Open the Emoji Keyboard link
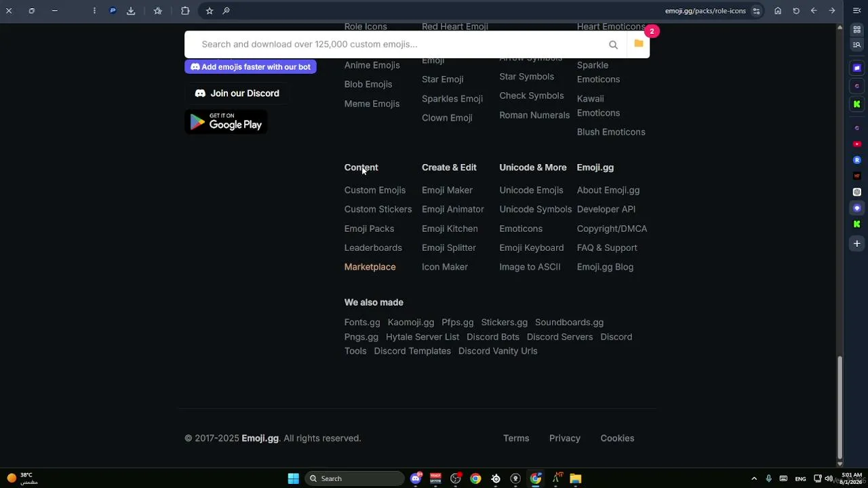Image resolution: width=868 pixels, height=488 pixels. (532, 248)
